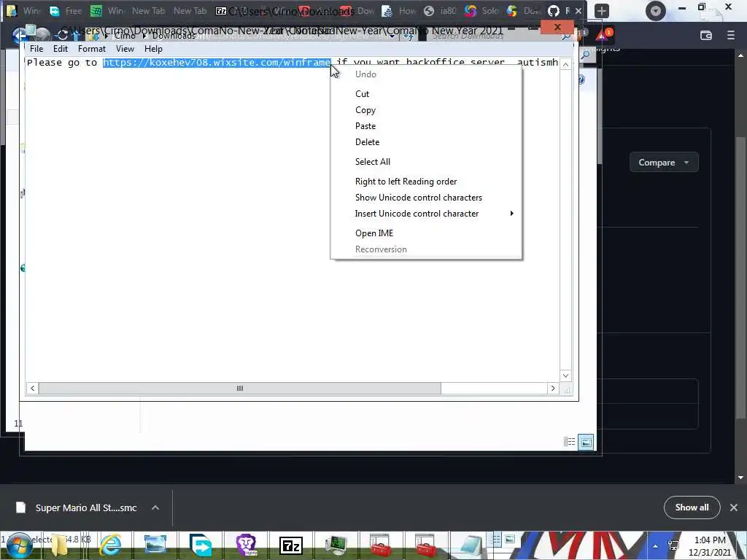Screen dimensions: 747x560
Task: Click highlighted koxehev708.wixsite.com URL text
Action: click(x=217, y=63)
